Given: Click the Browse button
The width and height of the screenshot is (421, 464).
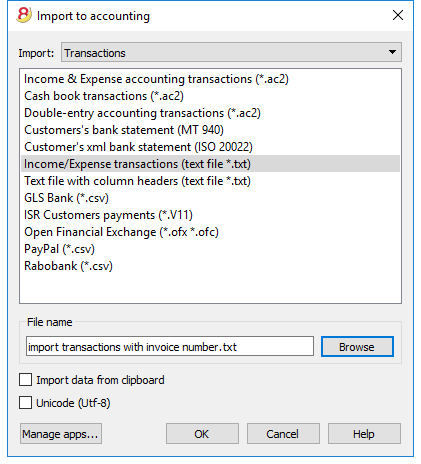Looking at the screenshot, I should coord(357,347).
